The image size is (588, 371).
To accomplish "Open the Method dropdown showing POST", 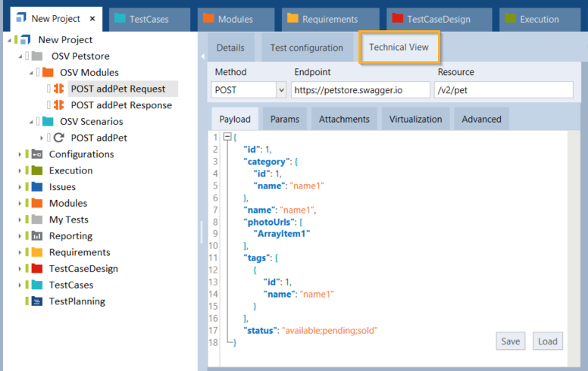I will point(281,90).
